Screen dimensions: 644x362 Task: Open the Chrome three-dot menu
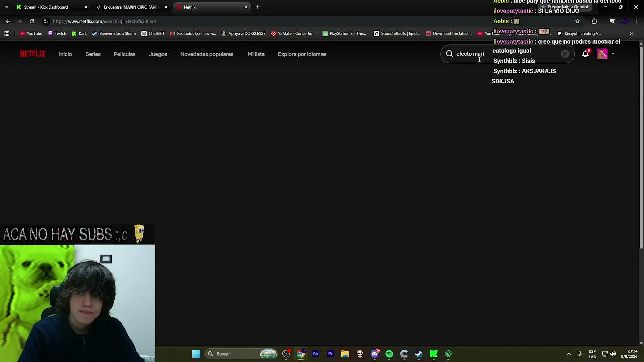[x=636, y=21]
